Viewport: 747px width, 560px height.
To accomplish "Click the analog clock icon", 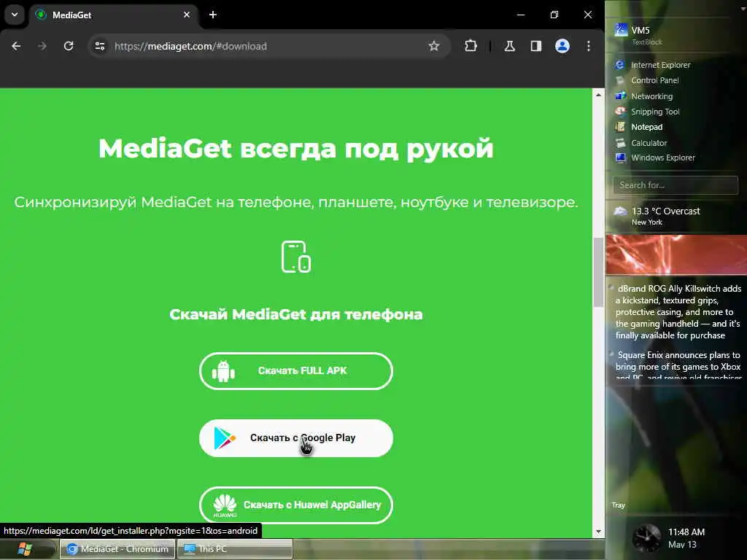I will [646, 538].
